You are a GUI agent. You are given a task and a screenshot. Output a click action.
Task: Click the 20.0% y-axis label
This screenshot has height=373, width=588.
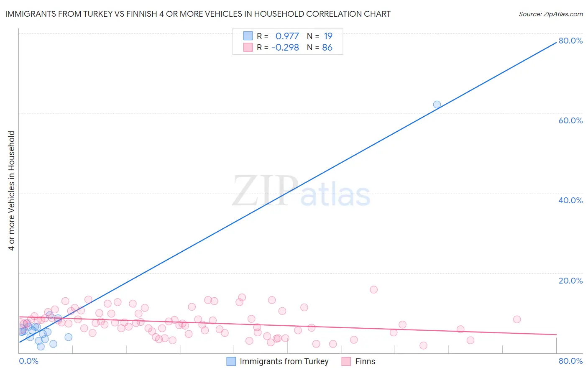coord(570,281)
